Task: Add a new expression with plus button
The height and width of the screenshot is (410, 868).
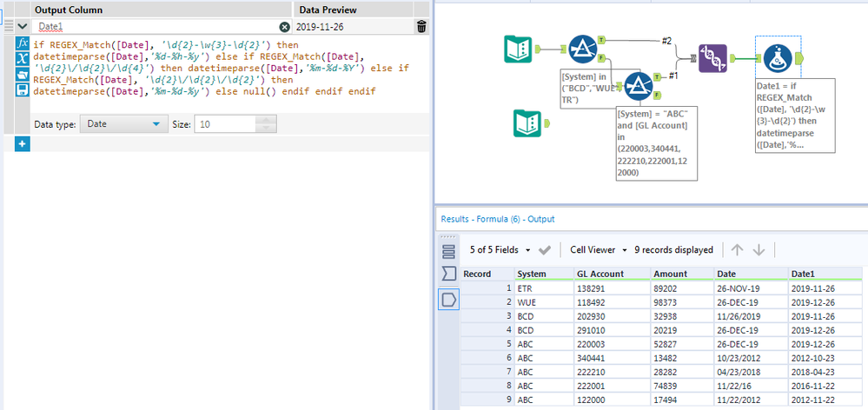Action: pos(23,143)
